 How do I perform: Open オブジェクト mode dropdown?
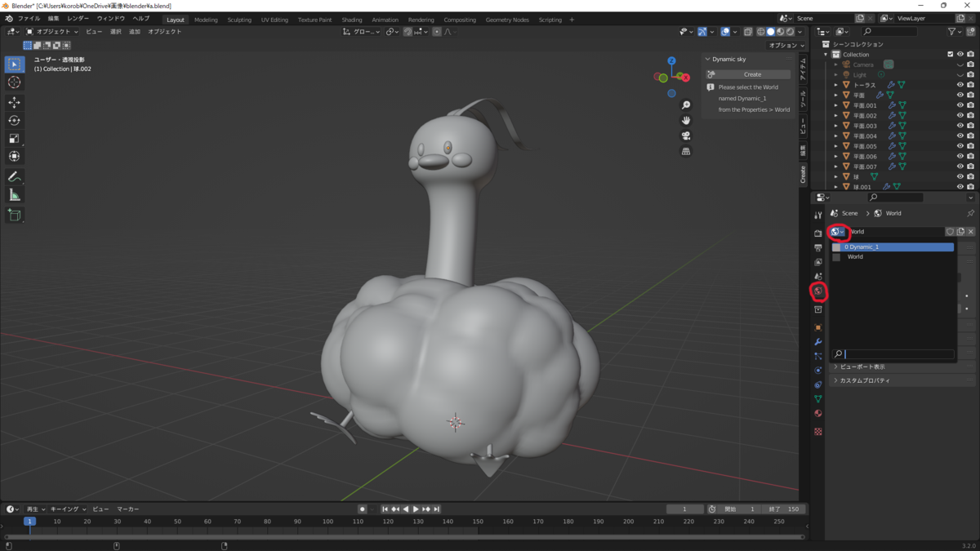tap(53, 32)
